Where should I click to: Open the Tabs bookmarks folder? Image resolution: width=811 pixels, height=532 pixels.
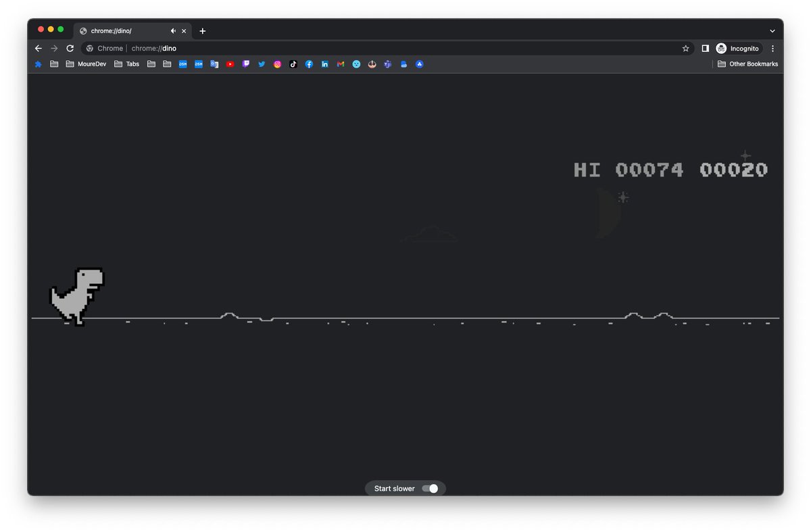click(x=126, y=64)
